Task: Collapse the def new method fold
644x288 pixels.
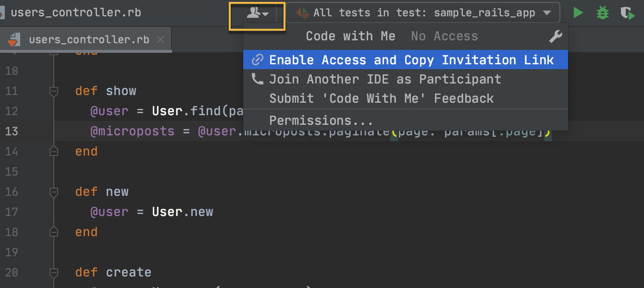Action: pos(53,192)
